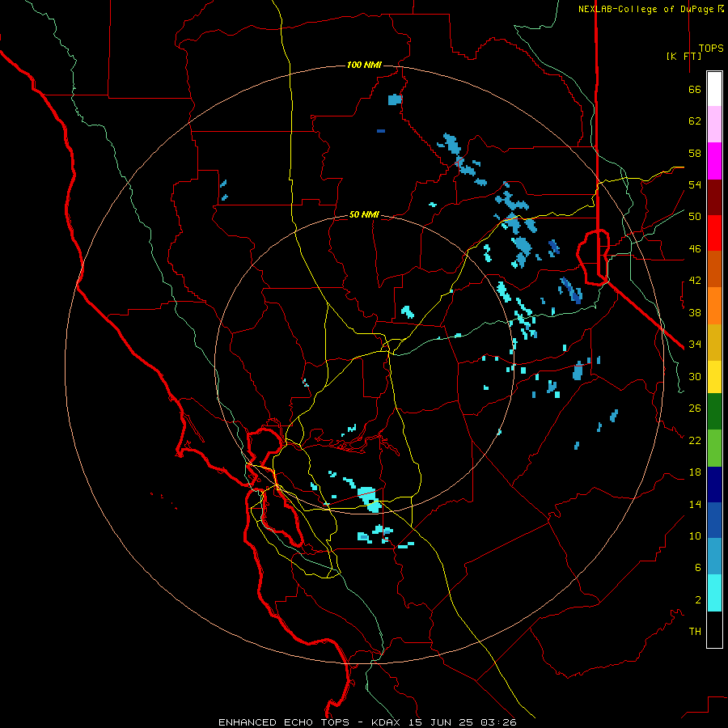Click the navy legend swatch near 22
Viewport: 728px width, 728px height.
(714, 485)
